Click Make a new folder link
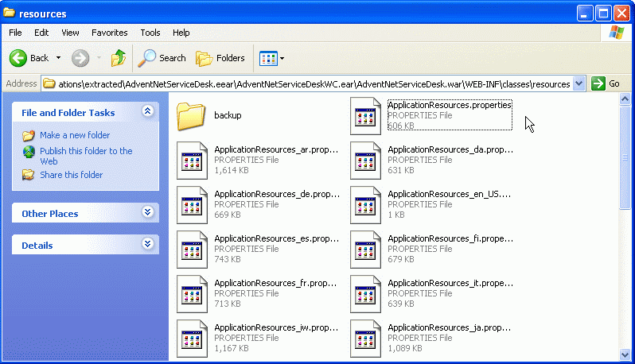 pyautogui.click(x=75, y=135)
